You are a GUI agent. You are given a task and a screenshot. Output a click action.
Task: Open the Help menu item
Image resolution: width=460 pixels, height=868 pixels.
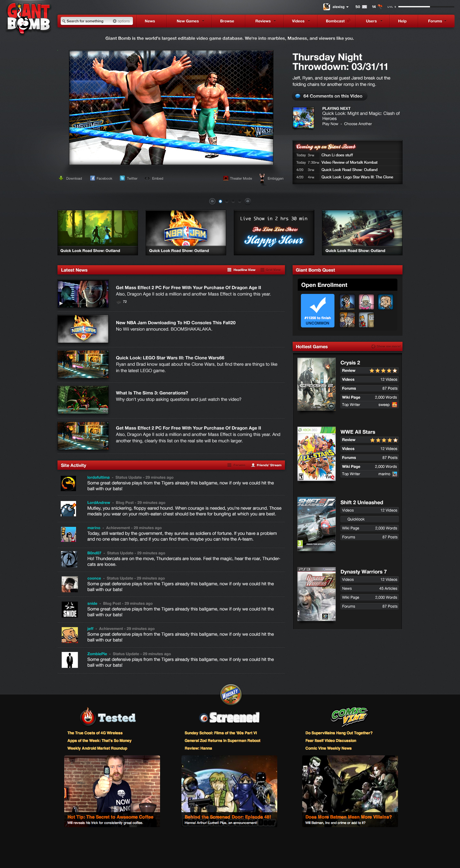(x=402, y=21)
